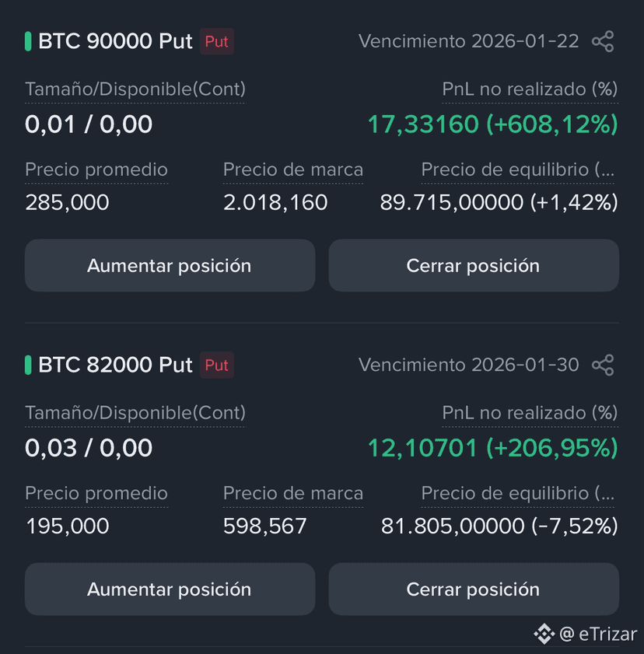The width and height of the screenshot is (644, 654).
Task: Share the BTC 82000 Put position
Action: [x=603, y=365]
